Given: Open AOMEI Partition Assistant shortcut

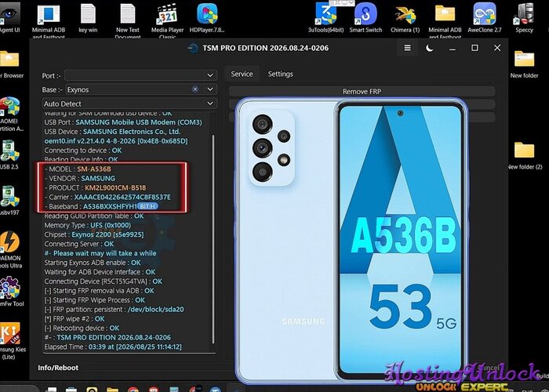Looking at the screenshot, I should [x=10, y=114].
